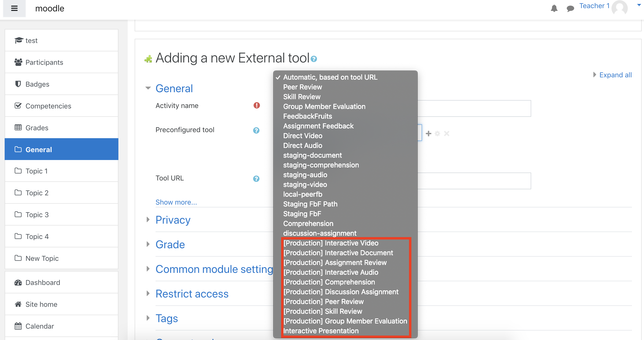The image size is (644, 340).
Task: Open help for Tool URL
Action: point(256,179)
